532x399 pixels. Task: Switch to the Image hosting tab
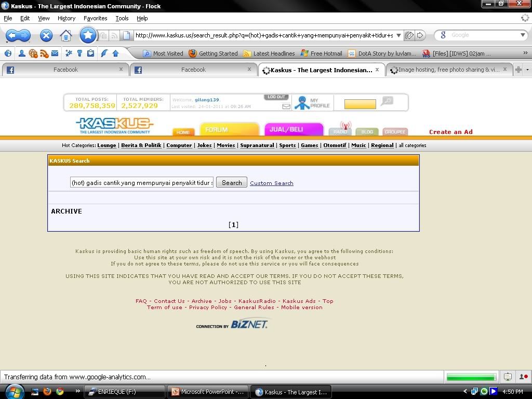pyautogui.click(x=448, y=70)
